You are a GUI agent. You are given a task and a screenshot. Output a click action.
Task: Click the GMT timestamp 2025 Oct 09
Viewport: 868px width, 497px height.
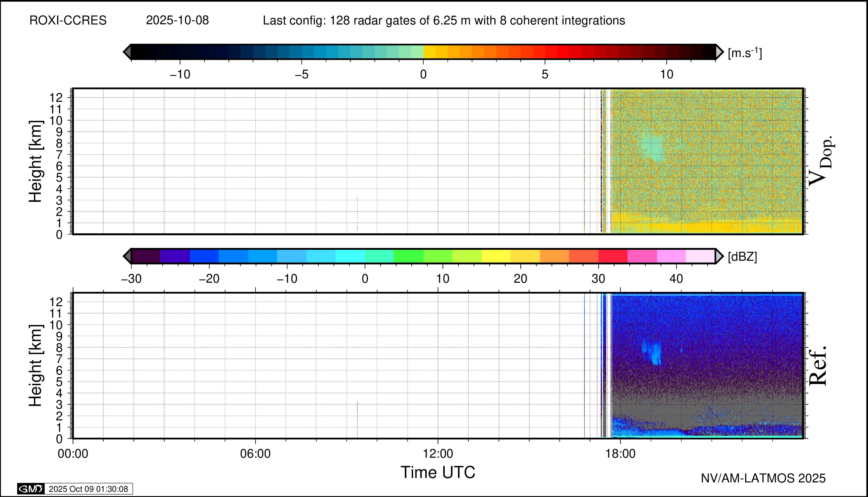coord(89,489)
